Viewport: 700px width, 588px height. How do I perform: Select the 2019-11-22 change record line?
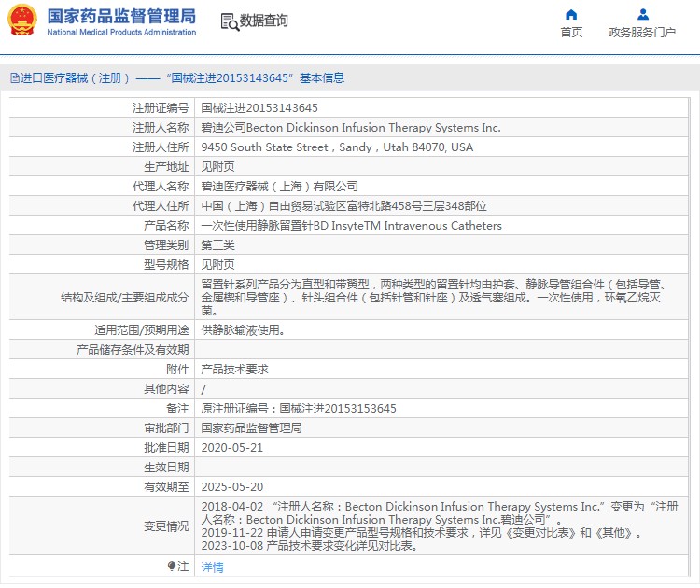click(422, 533)
